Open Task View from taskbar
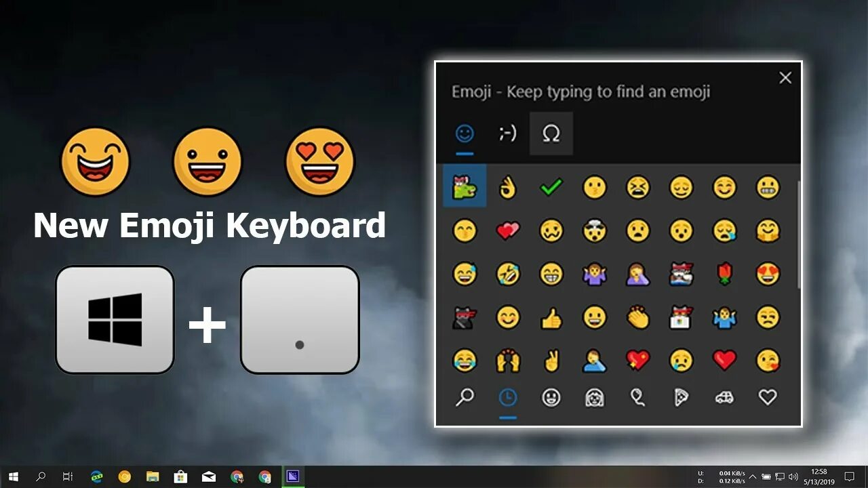This screenshot has width=868, height=488. coord(68,476)
